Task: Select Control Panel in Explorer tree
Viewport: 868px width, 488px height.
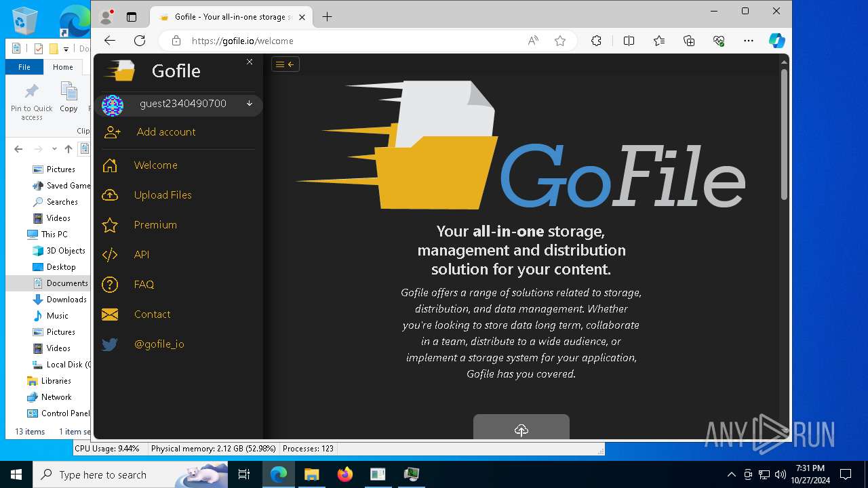Action: click(x=58, y=413)
